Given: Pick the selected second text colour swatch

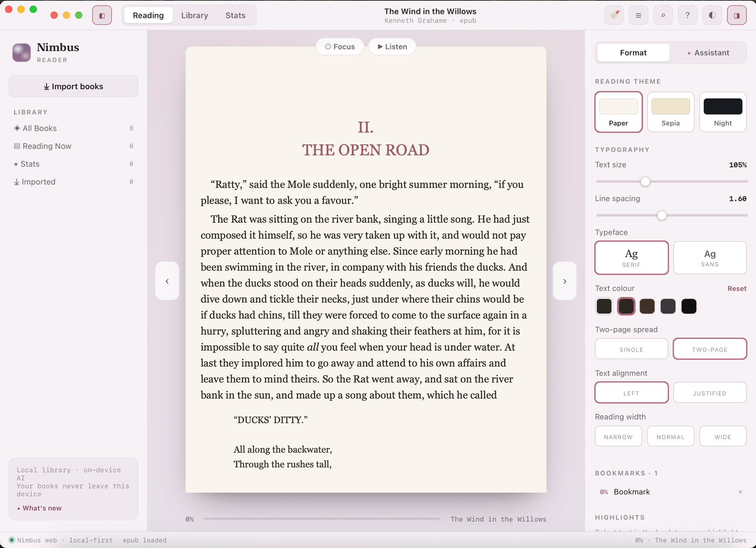Looking at the screenshot, I should (x=626, y=306).
